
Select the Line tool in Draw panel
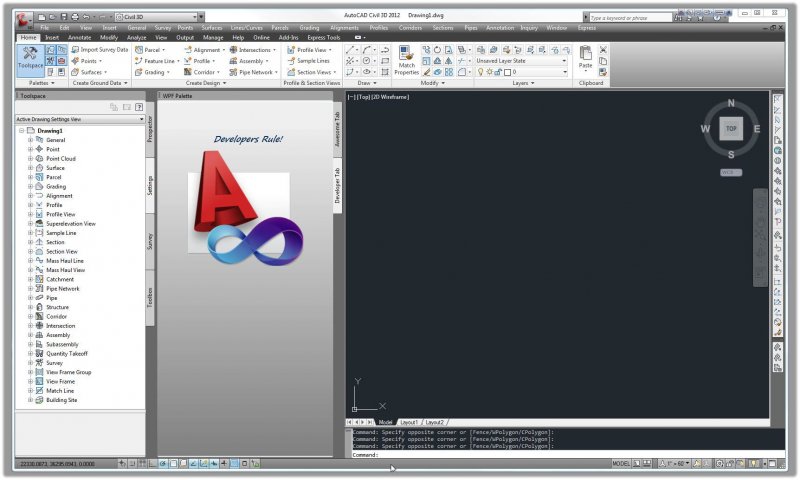click(349, 49)
